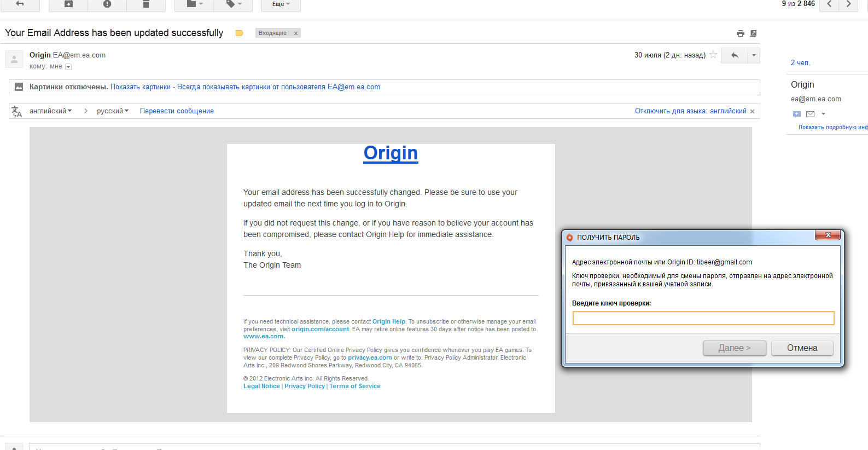The height and width of the screenshot is (450, 868).
Task: Click the Входящие label chip
Action: [272, 33]
